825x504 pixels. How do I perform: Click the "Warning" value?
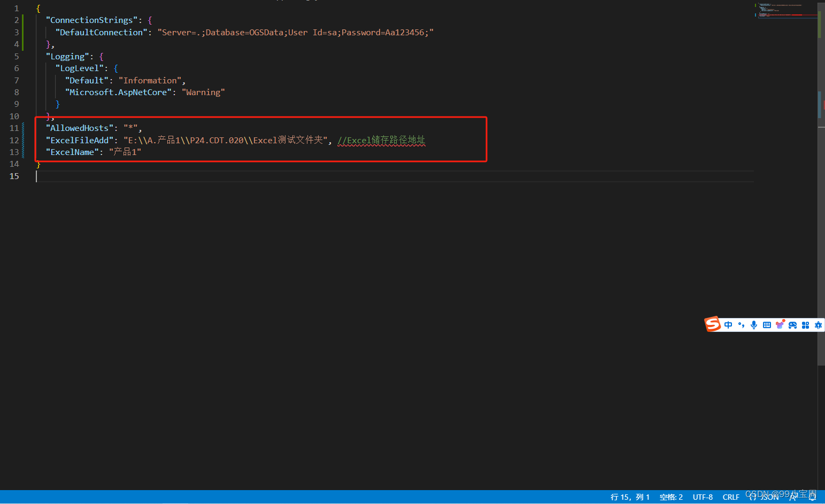[x=203, y=92]
